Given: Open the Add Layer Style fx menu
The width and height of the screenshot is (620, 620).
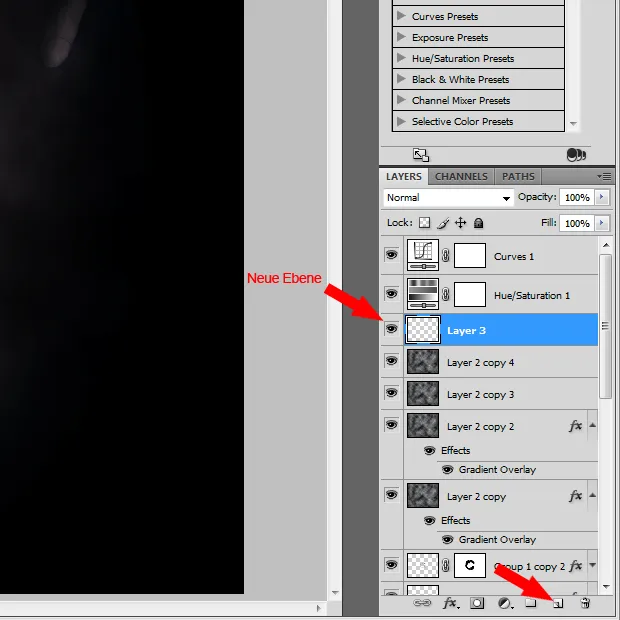Looking at the screenshot, I should (450, 603).
